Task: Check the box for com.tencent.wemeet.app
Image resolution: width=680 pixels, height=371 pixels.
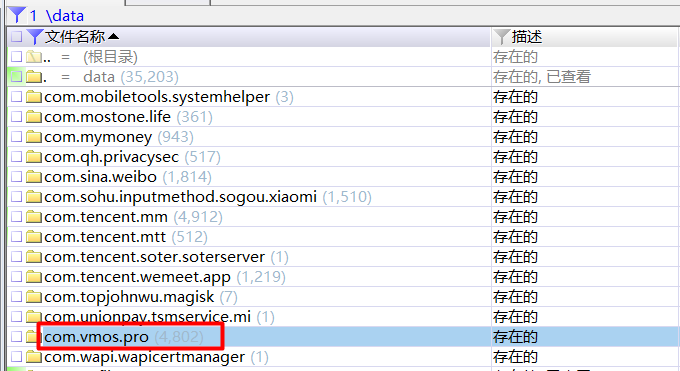Action: tap(16, 276)
